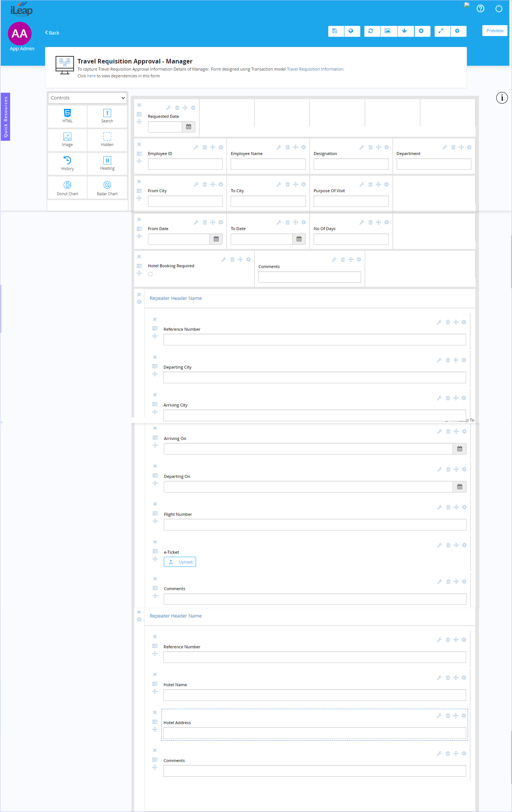Select the Heading control
Viewport: 512px width, 812px height.
click(107, 163)
